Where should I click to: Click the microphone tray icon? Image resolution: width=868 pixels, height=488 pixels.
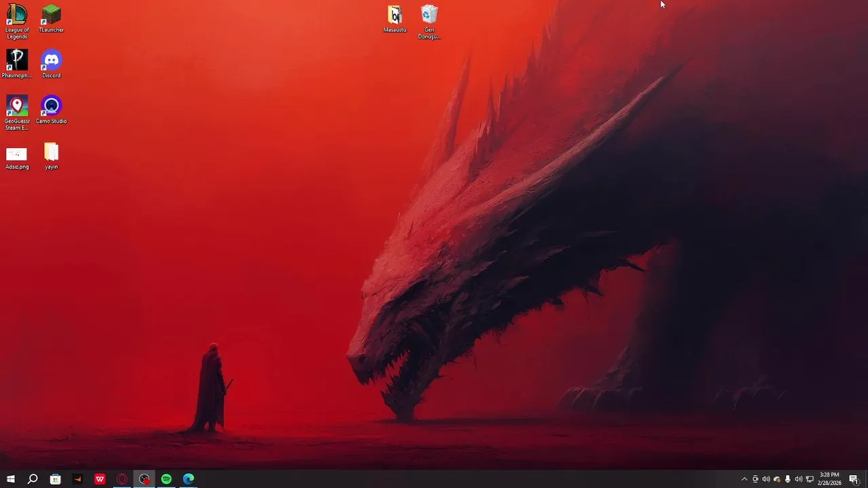[x=787, y=479]
